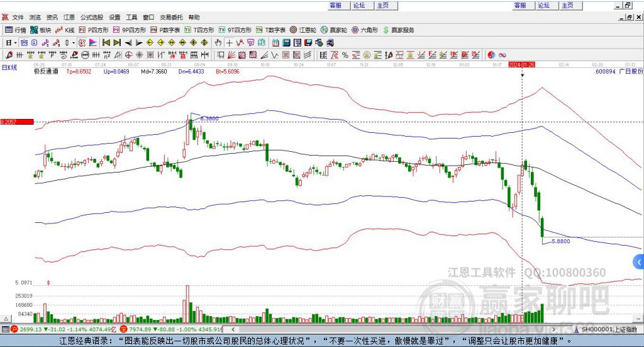Viewport: 644px width, 347px height.
Task: Open the 文件 menu
Action: click(18, 17)
